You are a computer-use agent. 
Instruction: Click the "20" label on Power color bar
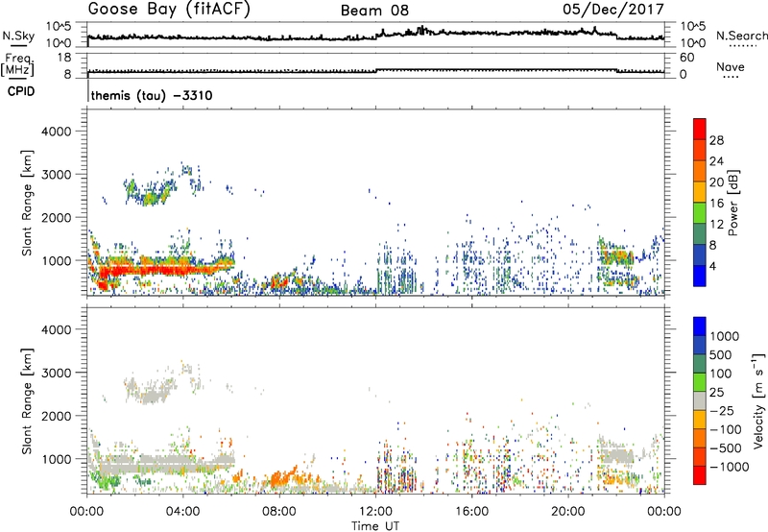tap(716, 182)
